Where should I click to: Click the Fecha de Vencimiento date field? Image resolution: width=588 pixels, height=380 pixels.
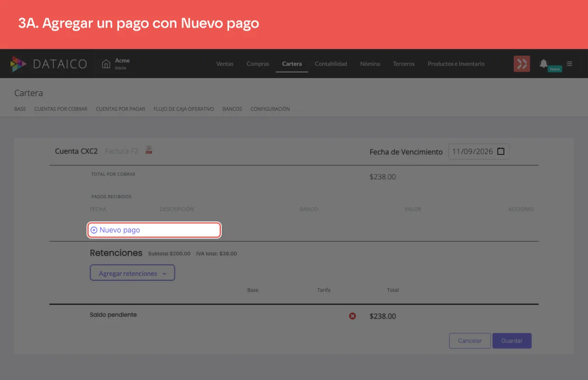pyautogui.click(x=479, y=151)
